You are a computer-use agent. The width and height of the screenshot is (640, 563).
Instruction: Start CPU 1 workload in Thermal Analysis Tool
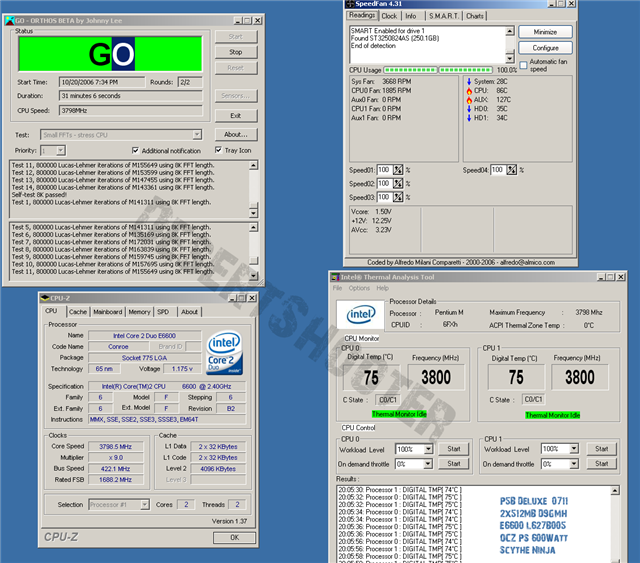602,449
